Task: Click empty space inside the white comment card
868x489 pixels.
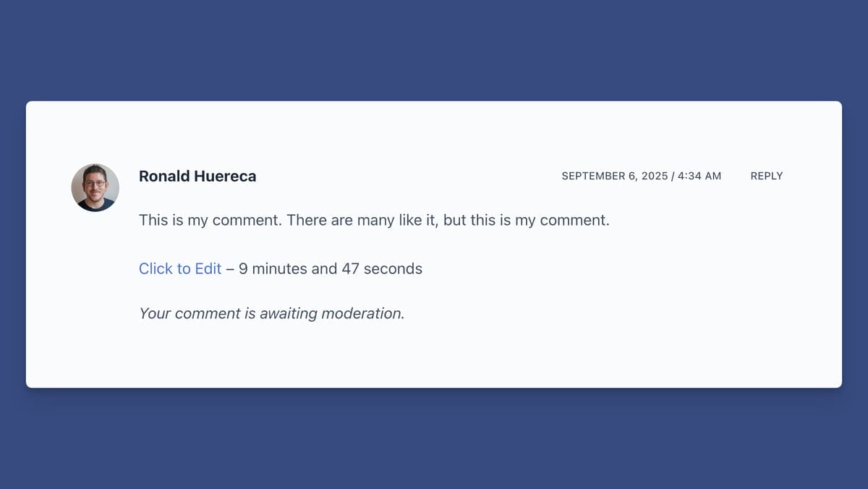Action: [579, 340]
